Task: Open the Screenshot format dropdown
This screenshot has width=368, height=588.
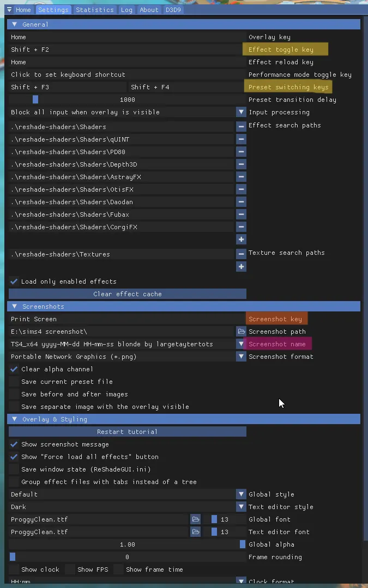Action: 241,357
